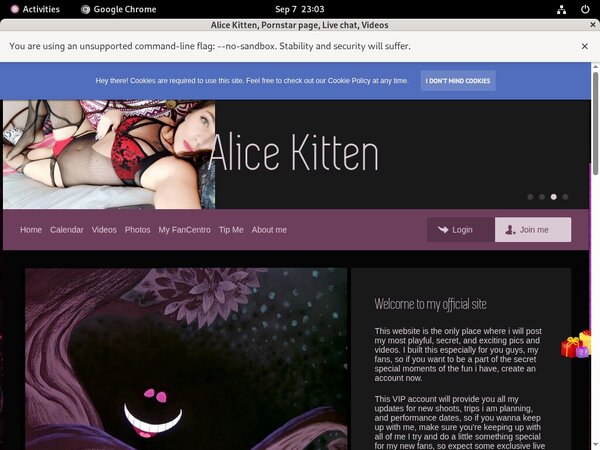Select the first carousel dot
Image resolution: width=600 pixels, height=450 pixels.
530,197
